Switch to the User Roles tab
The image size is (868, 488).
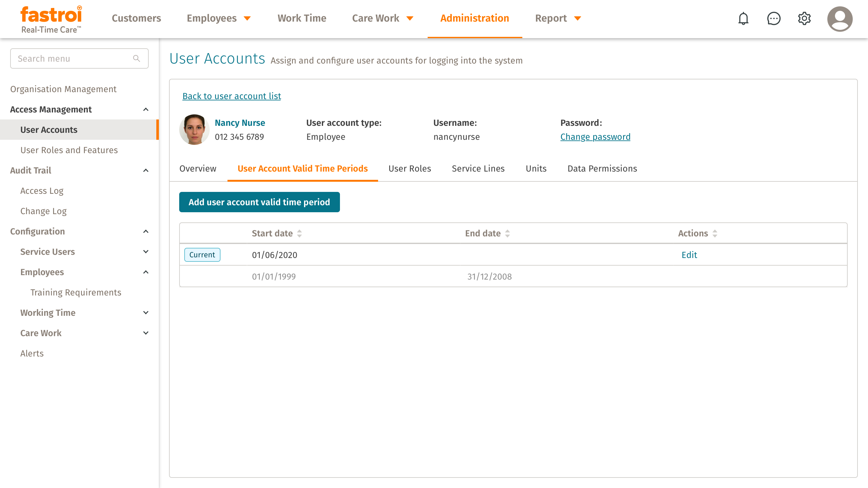tap(410, 168)
